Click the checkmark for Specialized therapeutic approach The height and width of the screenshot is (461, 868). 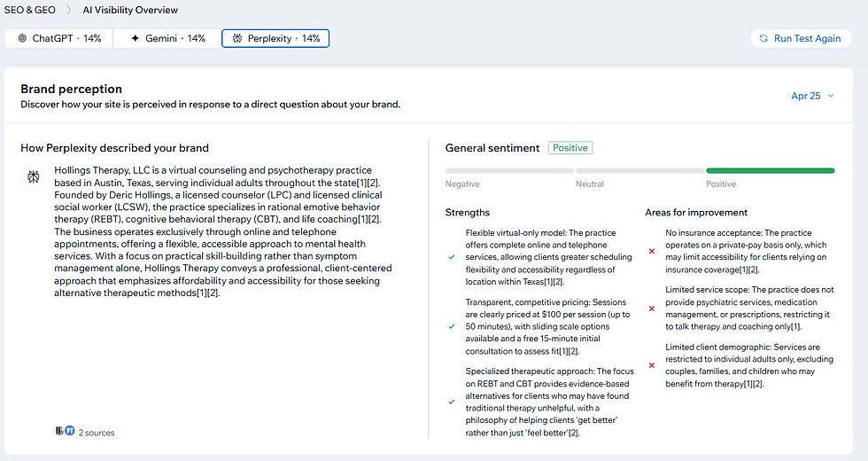(452, 402)
